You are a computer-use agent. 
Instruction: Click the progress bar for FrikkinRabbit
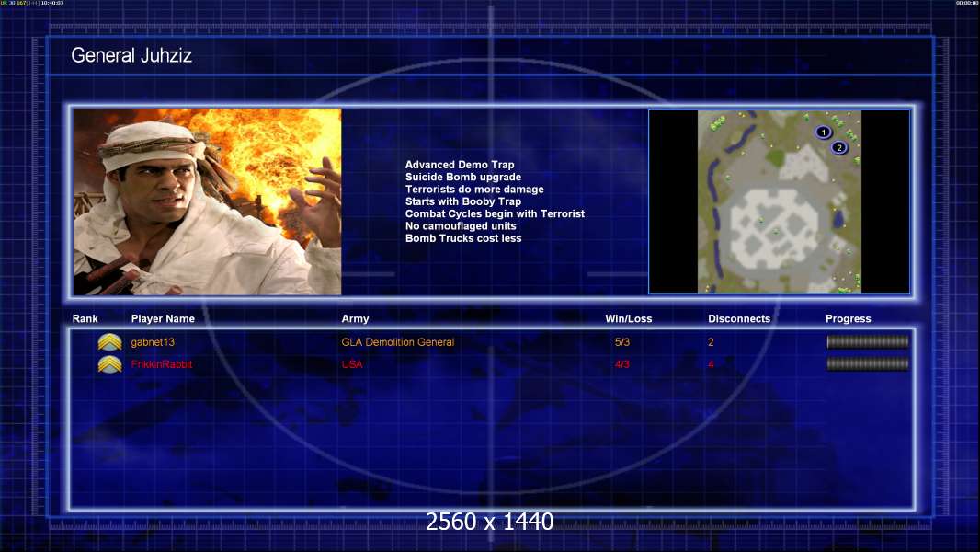(x=868, y=363)
